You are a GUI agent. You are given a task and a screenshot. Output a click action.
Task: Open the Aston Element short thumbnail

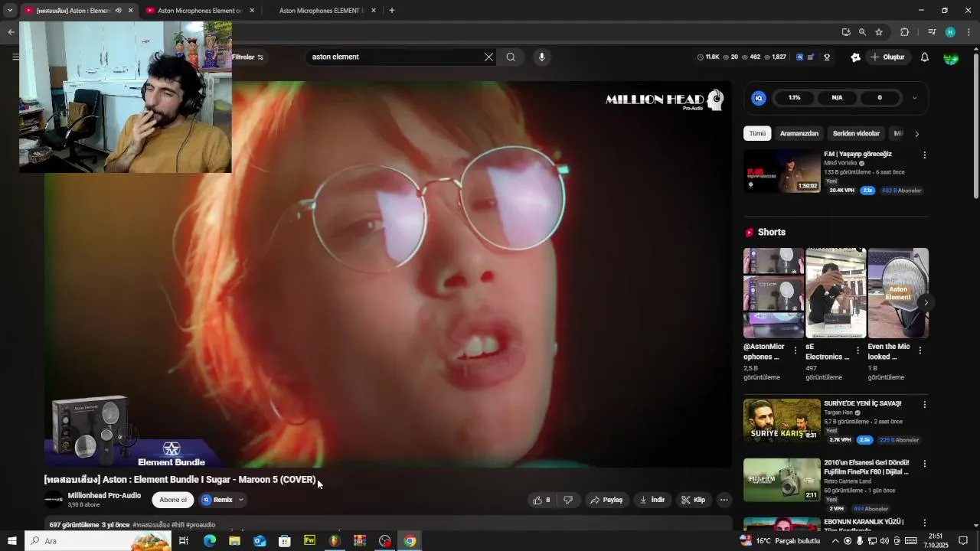pyautogui.click(x=898, y=293)
